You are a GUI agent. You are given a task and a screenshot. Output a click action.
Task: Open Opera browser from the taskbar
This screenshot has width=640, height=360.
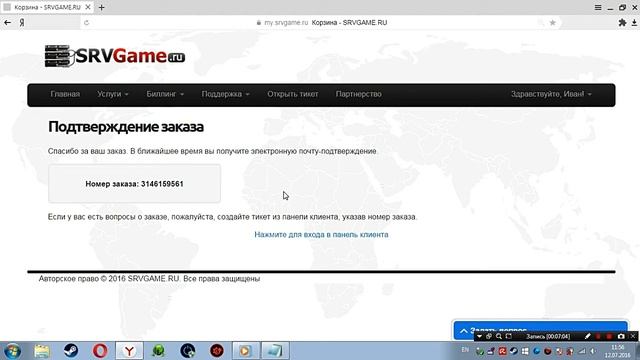tap(100, 351)
